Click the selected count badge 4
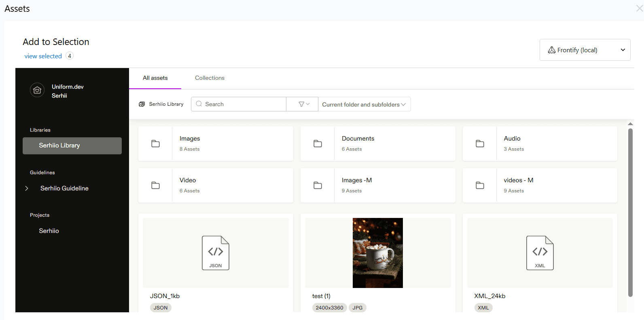This screenshot has height=320, width=644. (x=70, y=56)
